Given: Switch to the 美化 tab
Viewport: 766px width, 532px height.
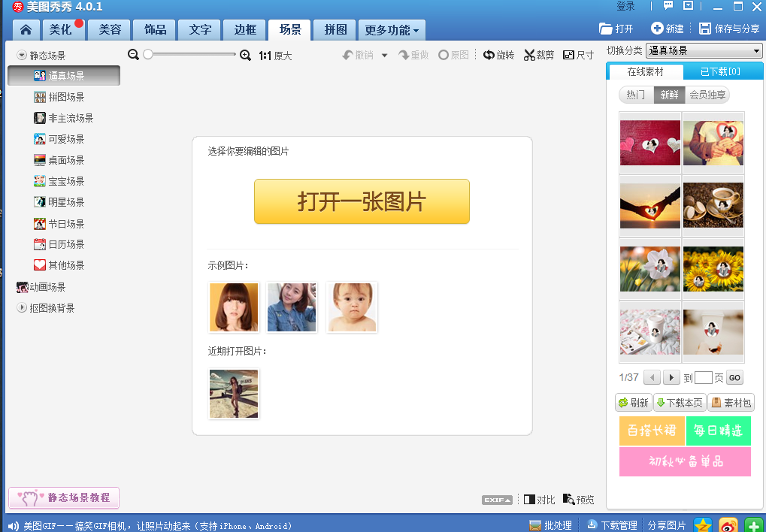Looking at the screenshot, I should pyautogui.click(x=64, y=30).
